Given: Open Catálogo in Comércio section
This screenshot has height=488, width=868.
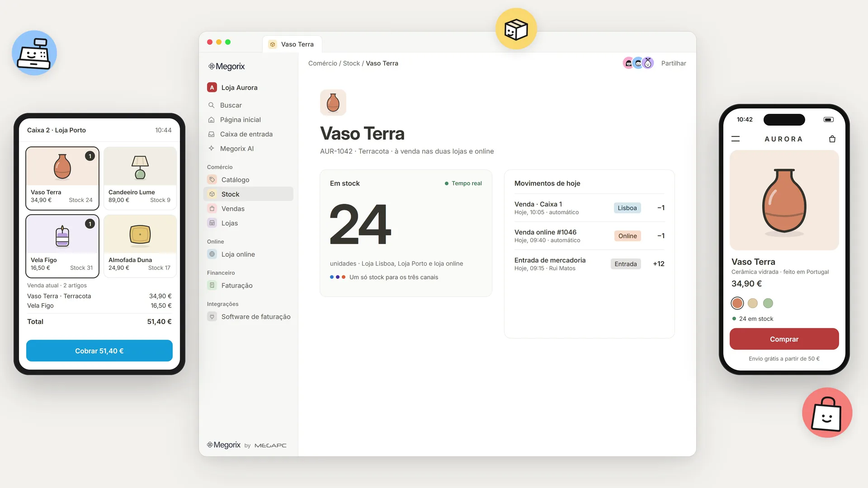Looking at the screenshot, I should pyautogui.click(x=248, y=180).
